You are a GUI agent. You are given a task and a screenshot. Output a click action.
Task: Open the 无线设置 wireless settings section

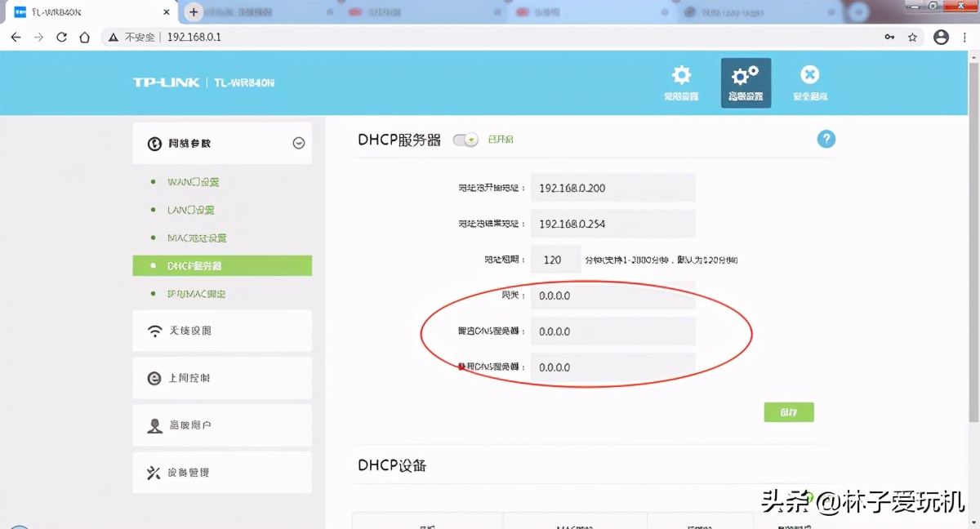click(x=221, y=330)
